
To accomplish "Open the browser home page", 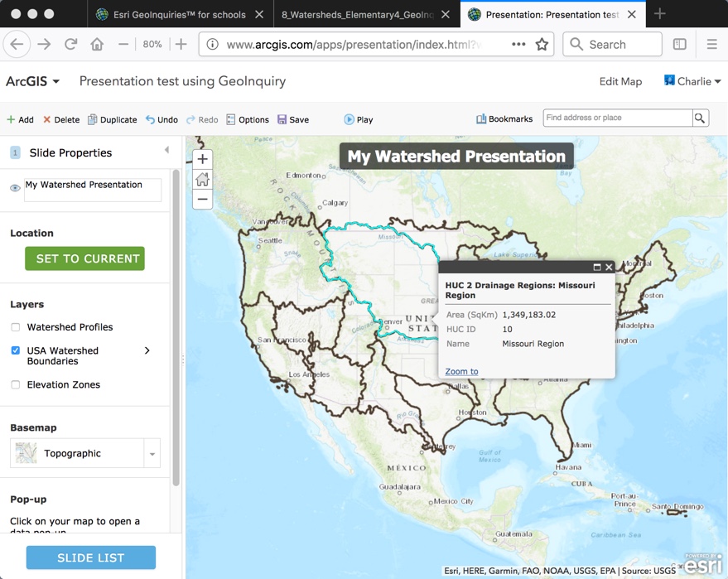I will (x=97, y=45).
